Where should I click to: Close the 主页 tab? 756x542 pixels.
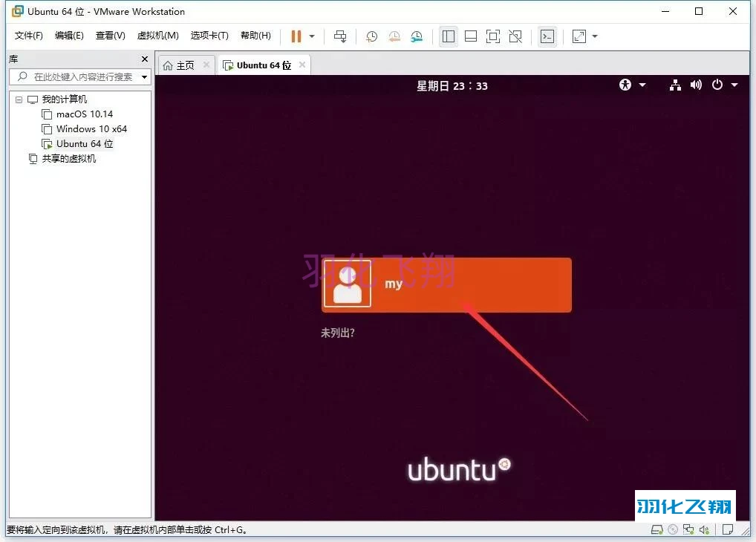coord(206,65)
